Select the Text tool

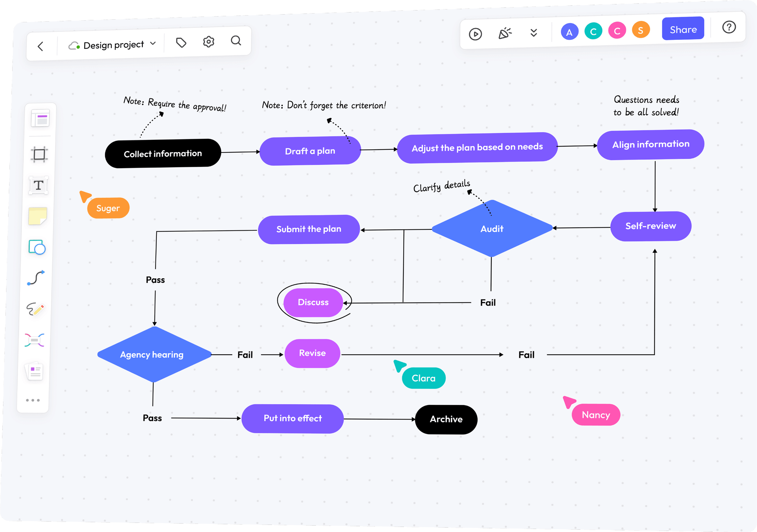(x=38, y=185)
